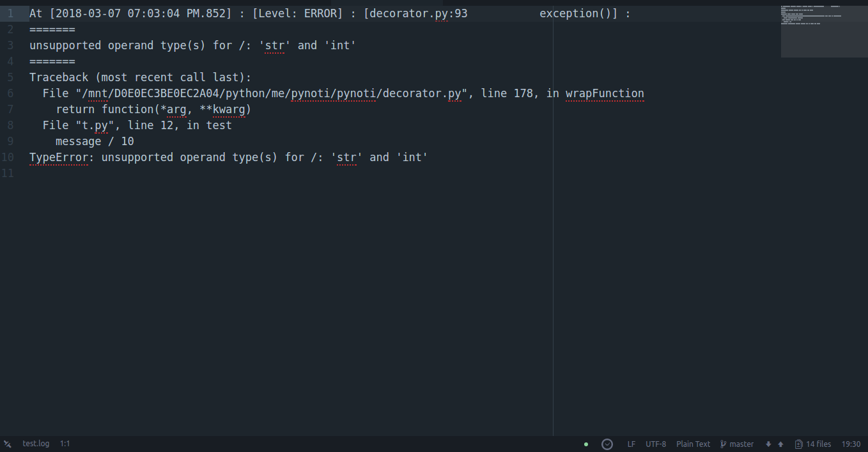Click line number 5 in the gutter

tap(10, 77)
